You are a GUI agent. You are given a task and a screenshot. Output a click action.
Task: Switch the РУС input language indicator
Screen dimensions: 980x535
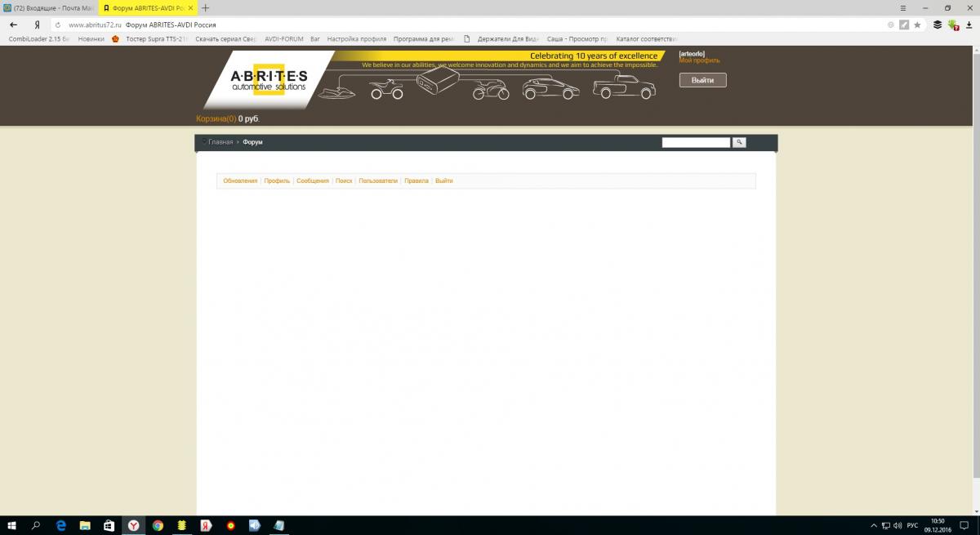[x=913, y=525]
